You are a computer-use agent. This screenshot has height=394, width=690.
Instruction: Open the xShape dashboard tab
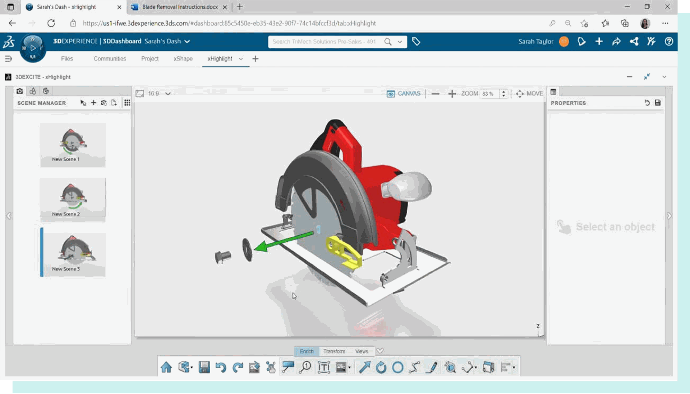click(183, 59)
